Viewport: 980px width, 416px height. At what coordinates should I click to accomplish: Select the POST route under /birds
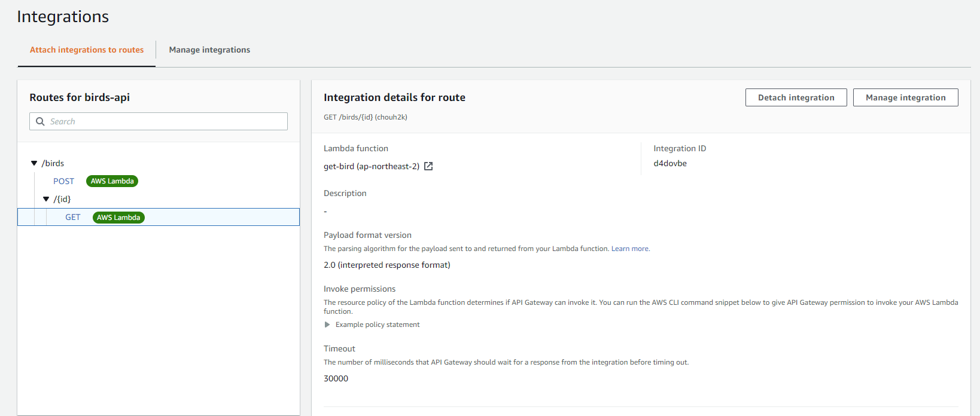pyautogui.click(x=63, y=181)
